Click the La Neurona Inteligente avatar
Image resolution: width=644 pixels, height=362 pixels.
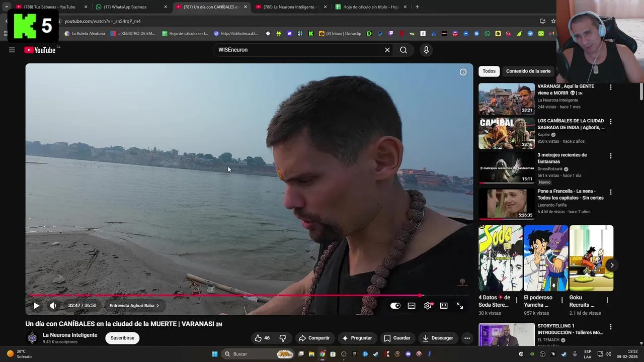coord(32,338)
